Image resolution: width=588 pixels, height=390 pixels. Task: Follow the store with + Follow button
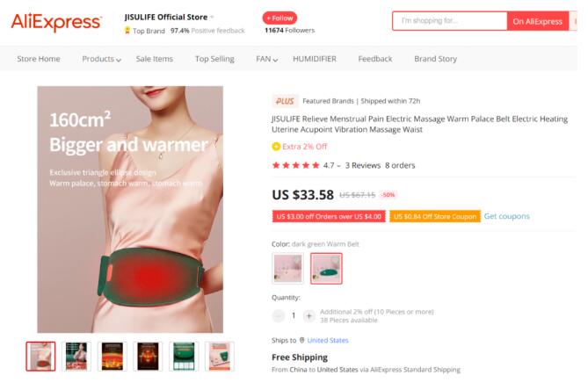pos(279,18)
